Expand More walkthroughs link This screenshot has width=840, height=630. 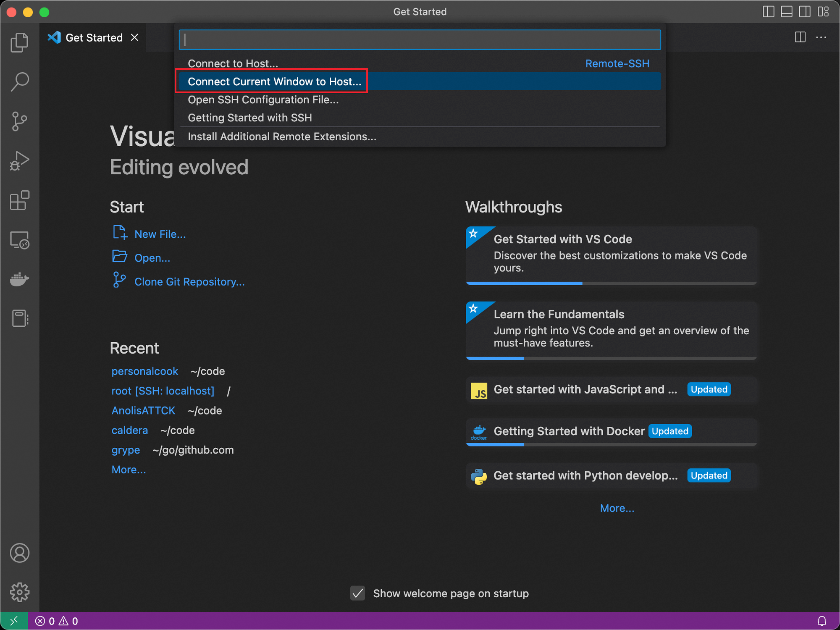[x=617, y=508]
